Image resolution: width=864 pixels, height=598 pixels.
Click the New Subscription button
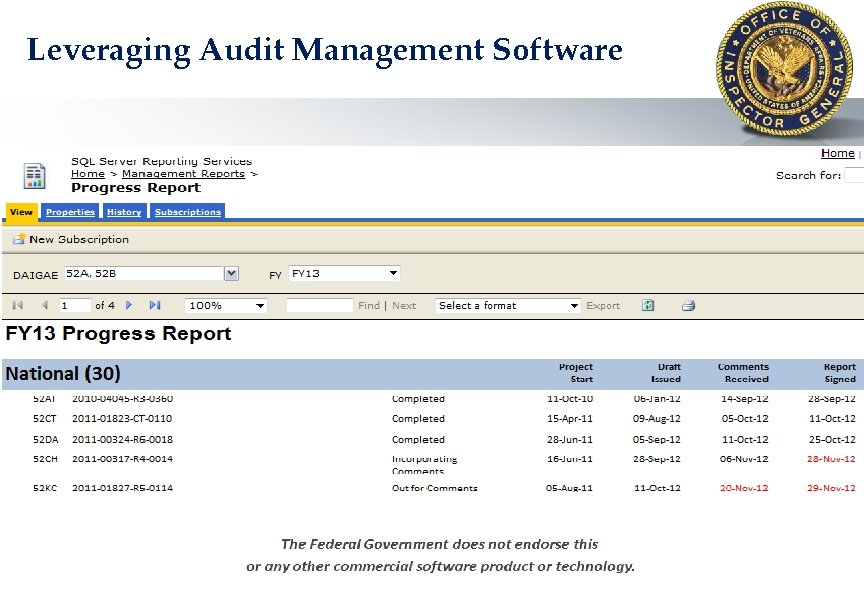point(71,239)
